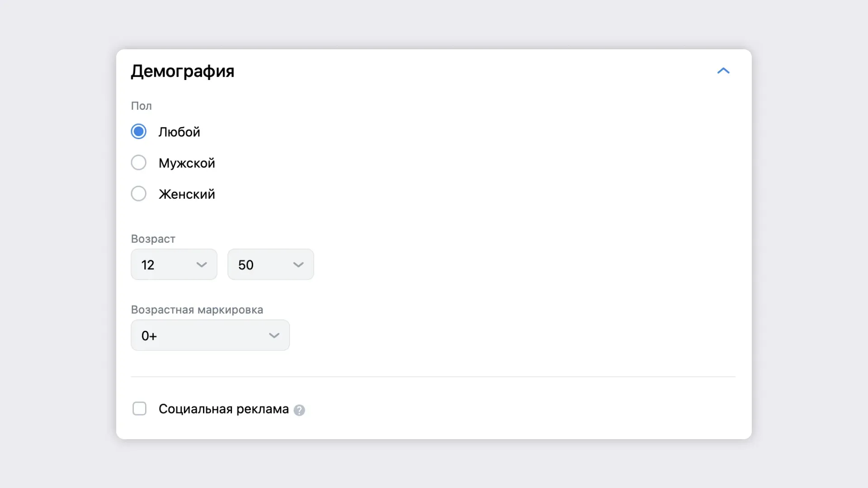Open the minimum age dropdown showing 12
This screenshot has height=488, width=868.
pos(174,264)
